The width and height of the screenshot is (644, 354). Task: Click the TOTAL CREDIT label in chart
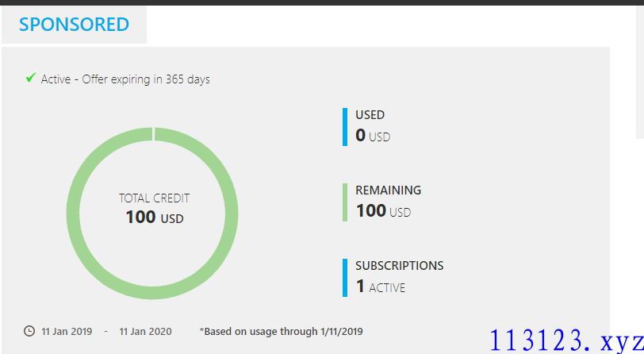[x=155, y=198]
